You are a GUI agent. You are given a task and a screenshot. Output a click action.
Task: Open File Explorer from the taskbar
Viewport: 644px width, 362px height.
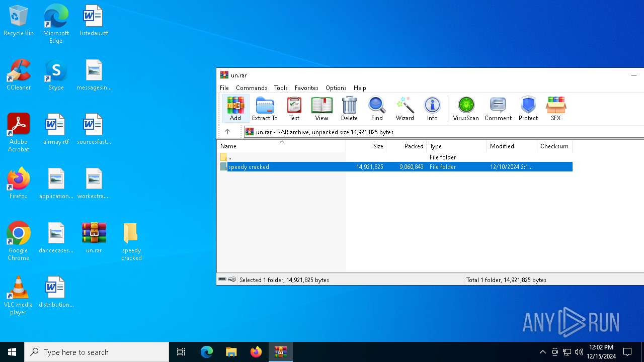(231, 352)
